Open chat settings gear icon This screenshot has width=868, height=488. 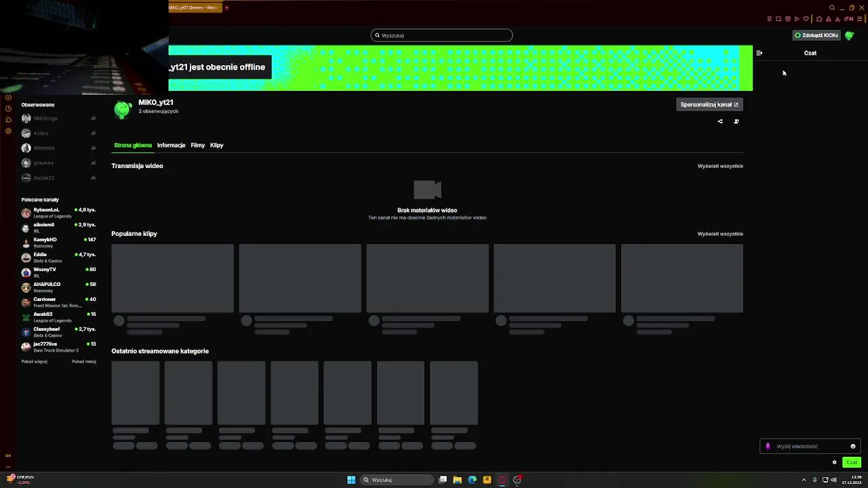834,462
